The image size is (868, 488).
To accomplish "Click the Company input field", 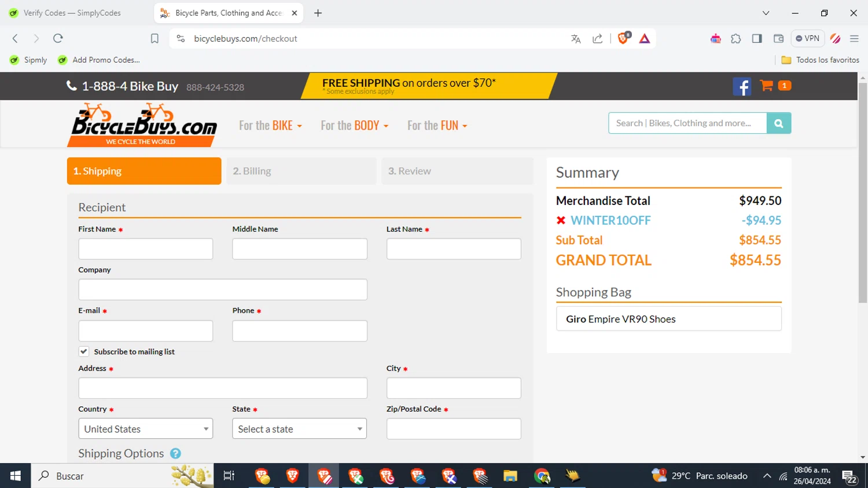I will point(223,289).
